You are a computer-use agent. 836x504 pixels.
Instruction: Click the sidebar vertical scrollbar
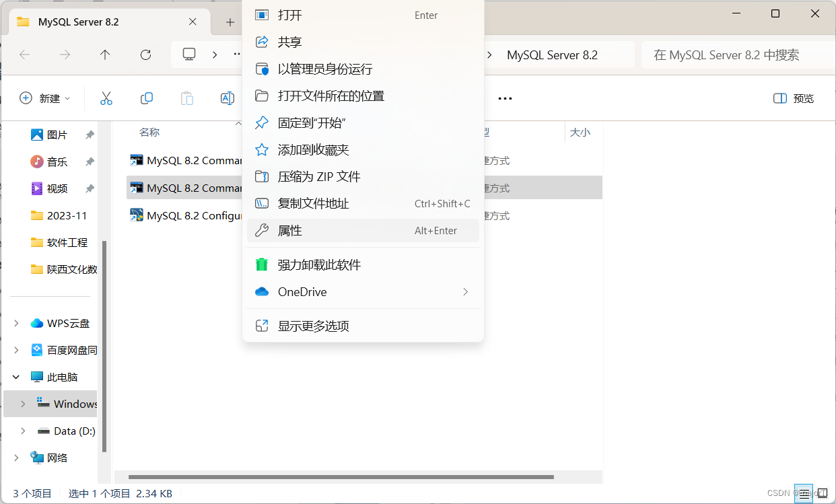pos(104,347)
